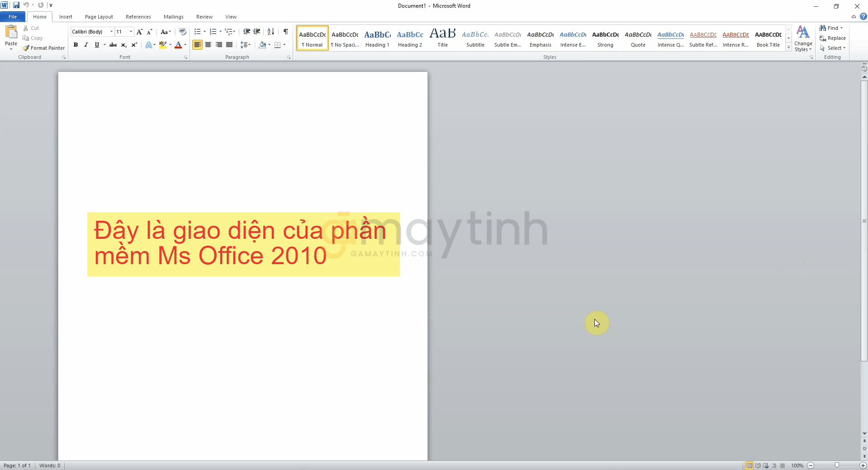Toggle Strikethrough formatting
868x470 pixels.
pos(113,45)
